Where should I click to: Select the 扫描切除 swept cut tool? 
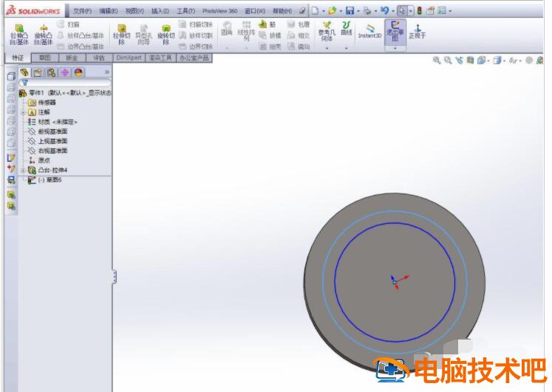tap(196, 24)
